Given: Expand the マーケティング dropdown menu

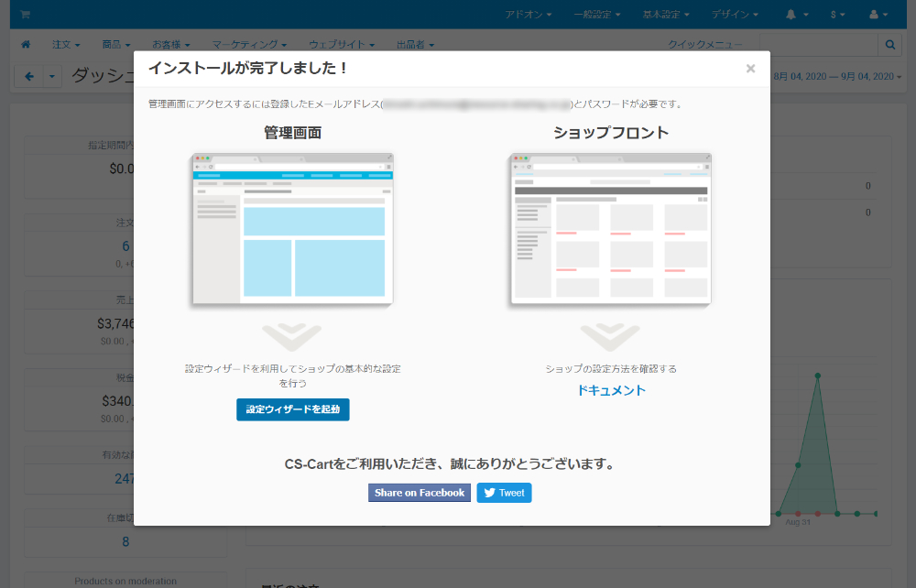Looking at the screenshot, I should (x=249, y=44).
